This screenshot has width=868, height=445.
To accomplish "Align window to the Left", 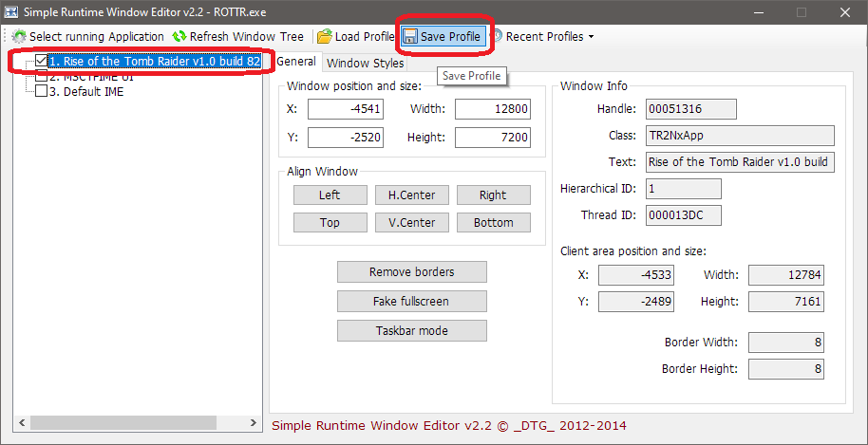I will click(x=330, y=195).
